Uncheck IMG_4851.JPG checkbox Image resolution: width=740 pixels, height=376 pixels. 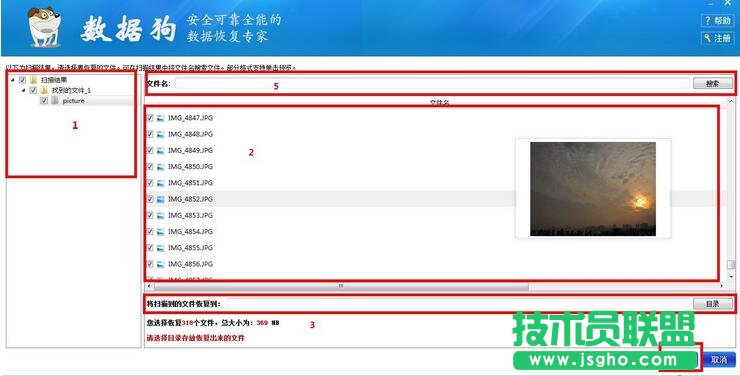point(150,183)
